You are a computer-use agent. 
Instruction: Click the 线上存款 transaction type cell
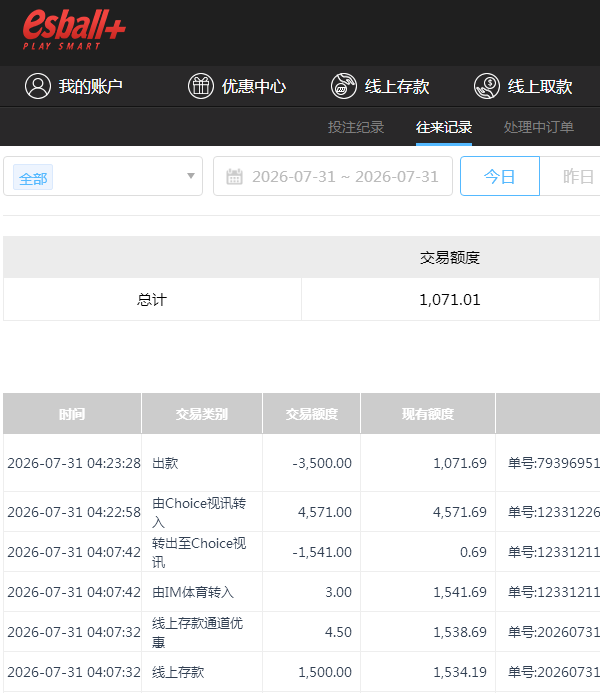202,672
